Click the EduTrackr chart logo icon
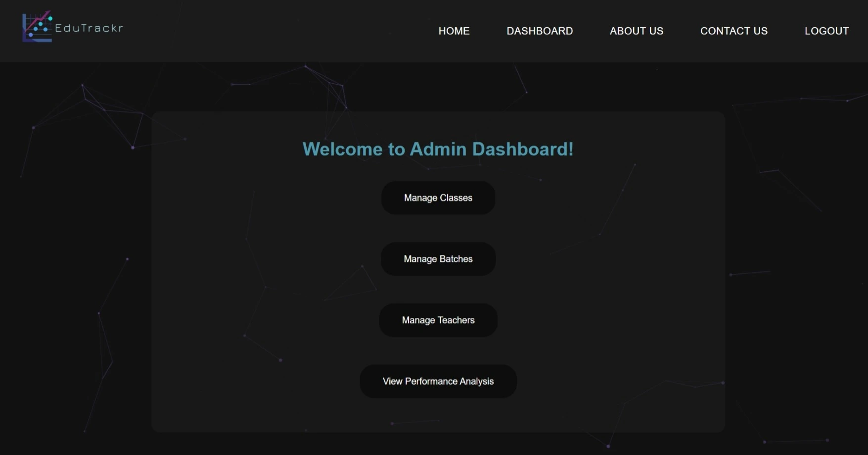Image resolution: width=868 pixels, height=455 pixels. tap(37, 27)
